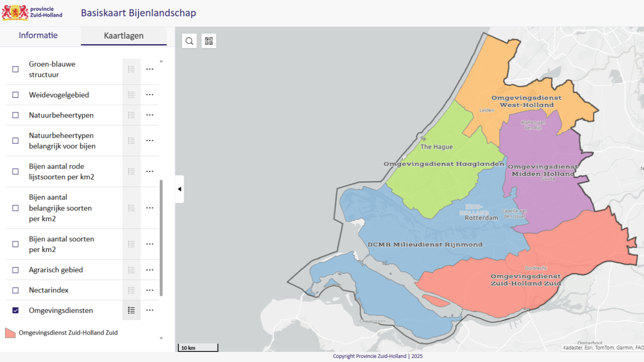This screenshot has width=644, height=362.
Task: Switch to the Informatie tab
Action: (38, 35)
